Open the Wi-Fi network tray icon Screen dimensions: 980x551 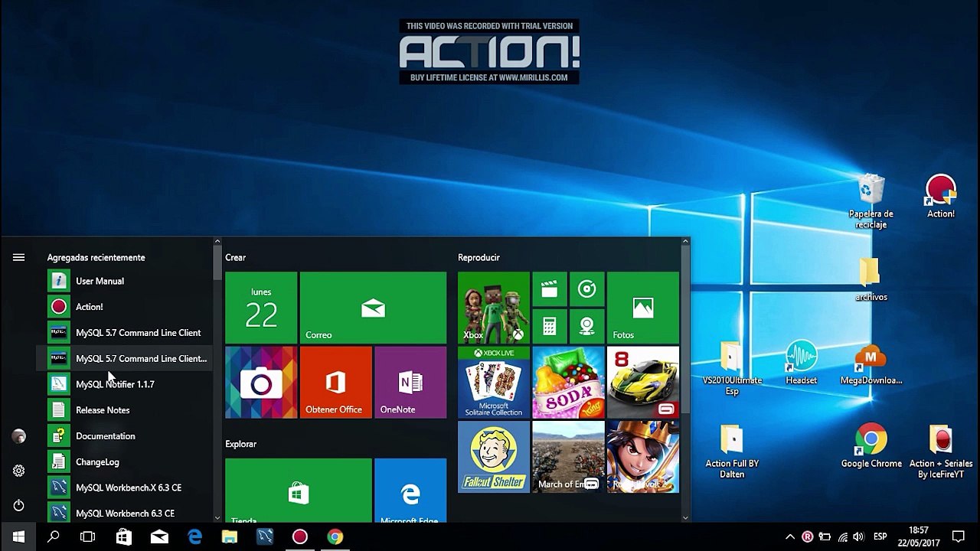843,536
